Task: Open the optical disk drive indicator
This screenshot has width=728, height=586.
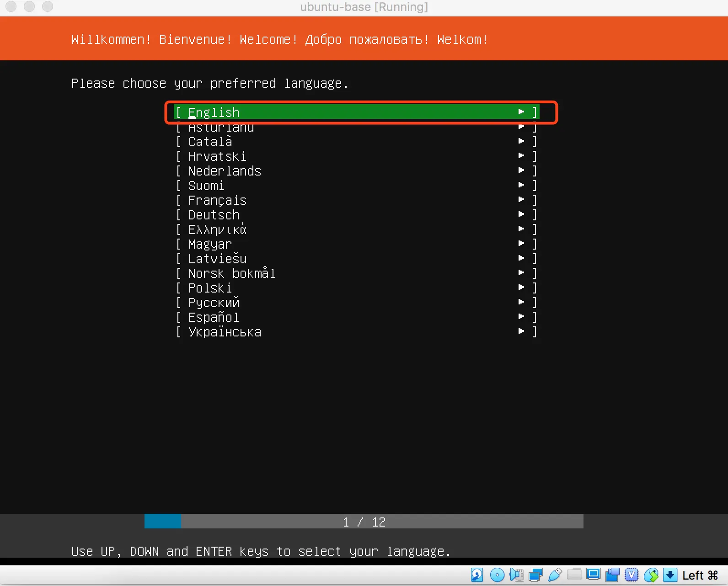Action: pyautogui.click(x=497, y=575)
